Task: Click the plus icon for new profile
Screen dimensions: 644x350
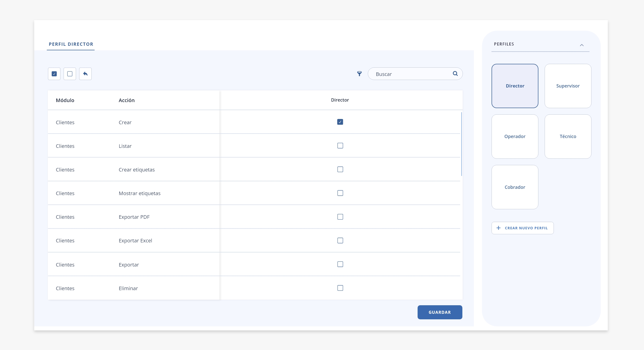Action: 498,228
